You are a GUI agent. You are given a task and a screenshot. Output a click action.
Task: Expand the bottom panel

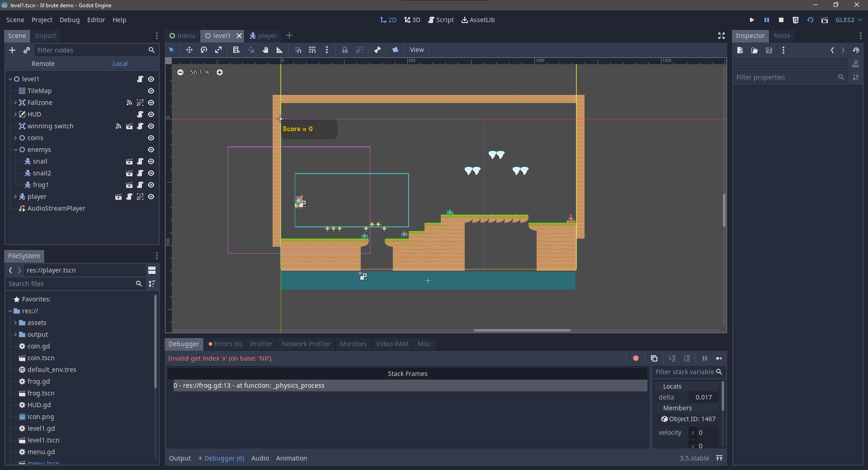click(x=719, y=458)
